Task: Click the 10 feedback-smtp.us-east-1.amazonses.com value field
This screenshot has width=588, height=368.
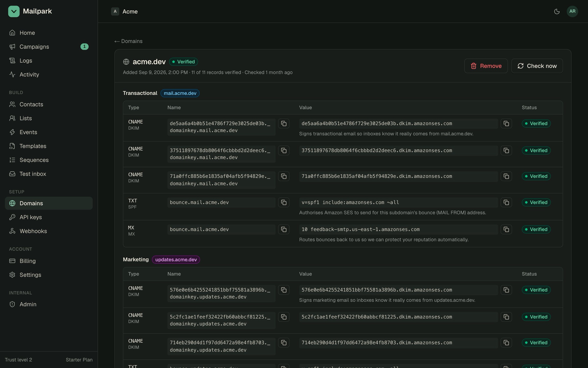Action: coord(398,230)
